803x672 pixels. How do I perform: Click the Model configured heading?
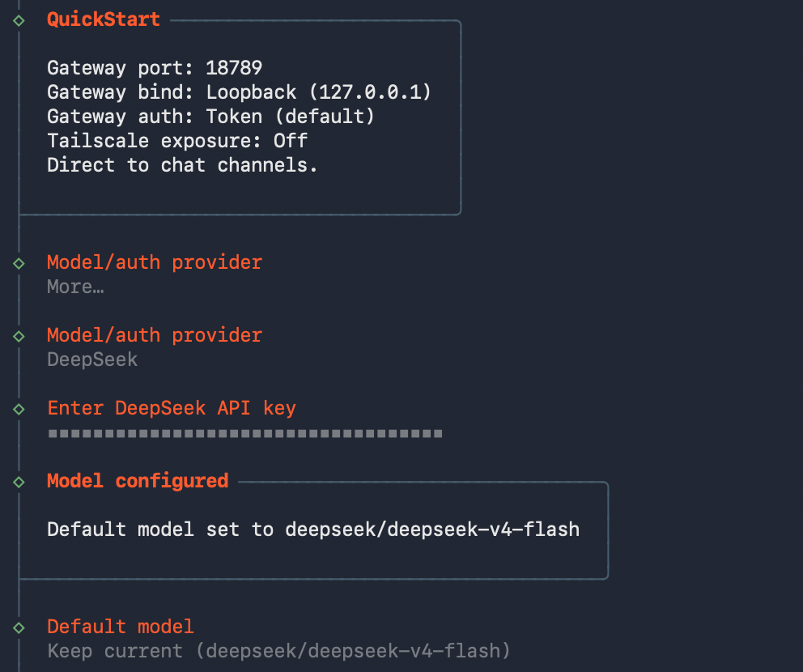138,481
